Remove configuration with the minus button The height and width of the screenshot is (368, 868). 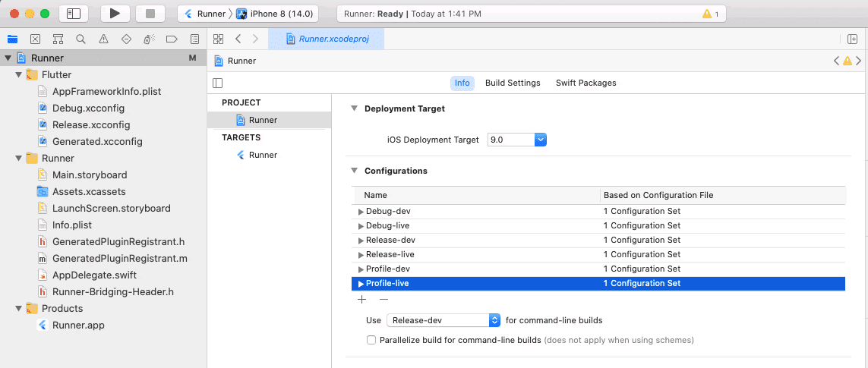coord(383,300)
